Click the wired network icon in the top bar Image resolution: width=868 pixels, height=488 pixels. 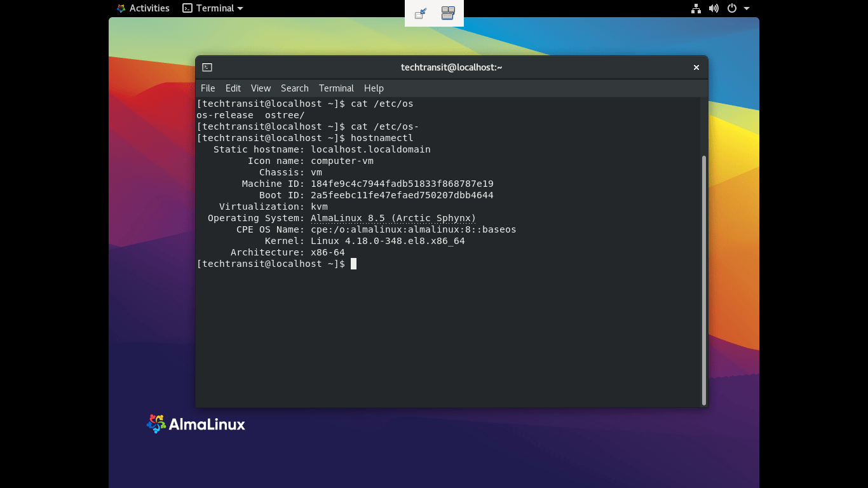pos(696,8)
